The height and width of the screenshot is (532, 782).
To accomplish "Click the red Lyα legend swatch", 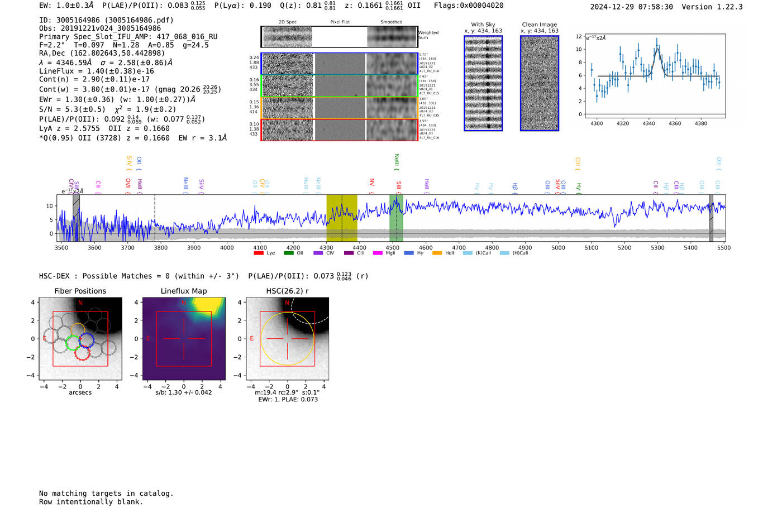I will coord(259,253).
